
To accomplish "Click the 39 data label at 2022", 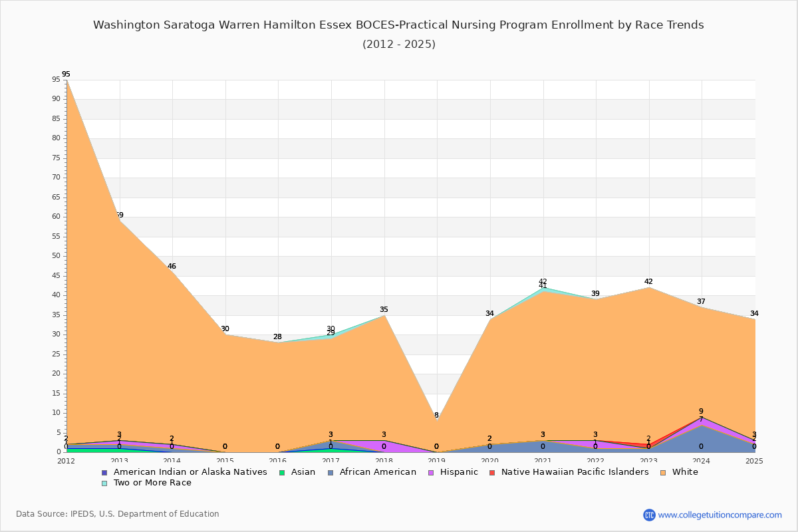I will (595, 294).
